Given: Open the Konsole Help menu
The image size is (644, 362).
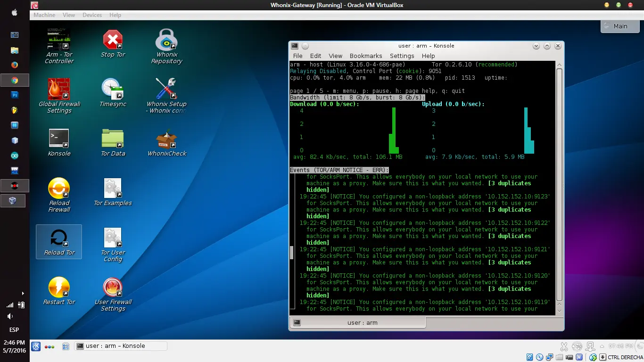Looking at the screenshot, I should [429, 56].
